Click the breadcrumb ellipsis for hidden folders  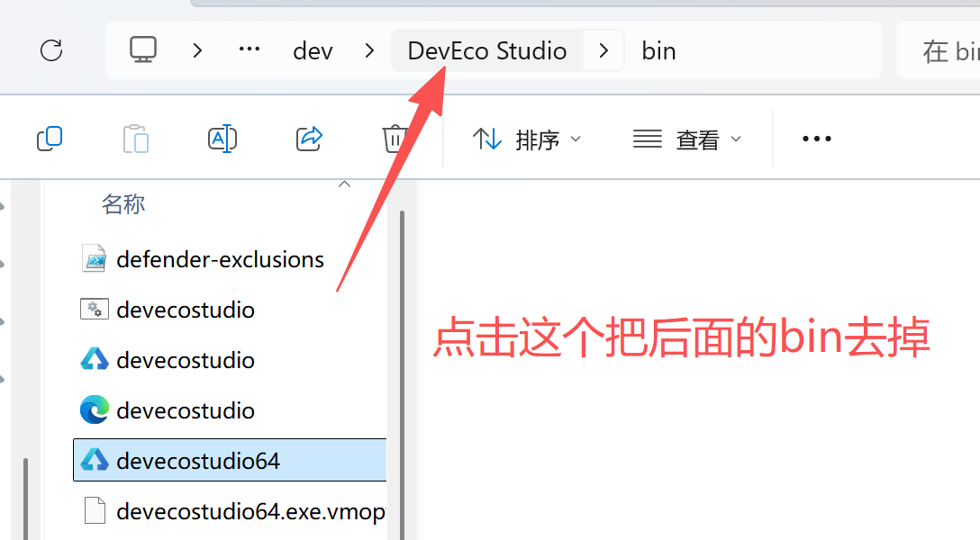pyautogui.click(x=249, y=50)
